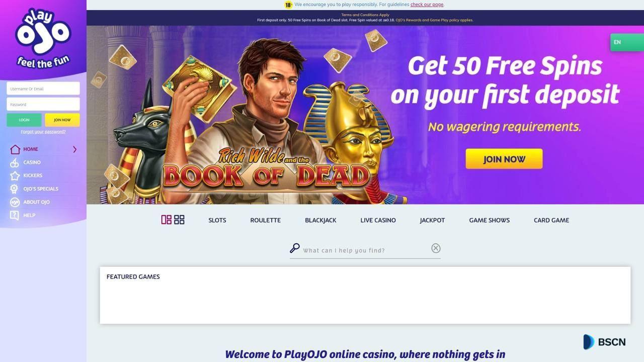Focus the Username Or Email field
This screenshot has height=362, width=644.
tap(43, 88)
